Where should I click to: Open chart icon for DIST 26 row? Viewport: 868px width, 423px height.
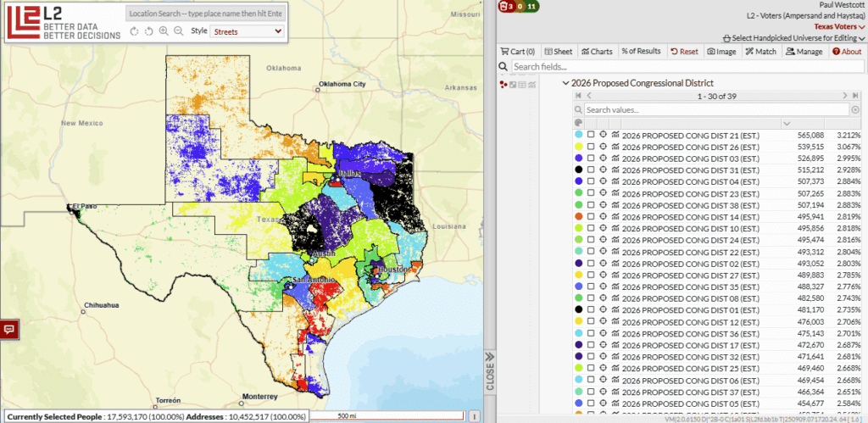click(615, 147)
